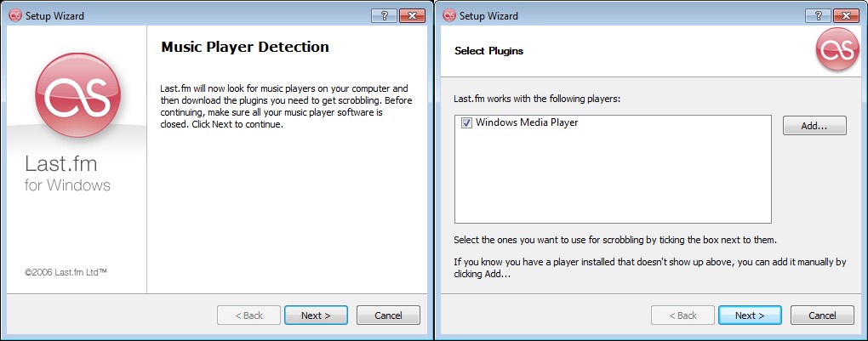
Task: Click Next in the Music Player Detection window
Action: tap(316, 315)
